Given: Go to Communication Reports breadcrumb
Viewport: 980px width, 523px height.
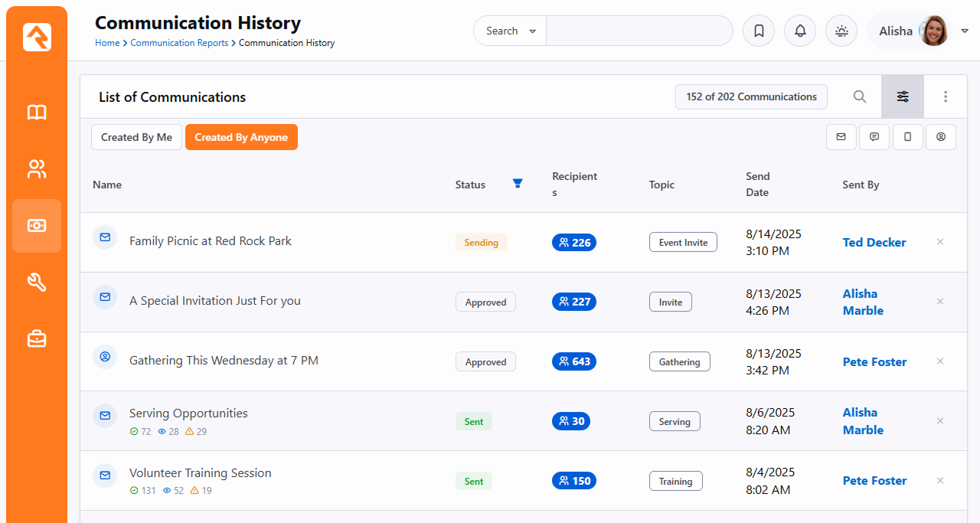Looking at the screenshot, I should point(179,43).
